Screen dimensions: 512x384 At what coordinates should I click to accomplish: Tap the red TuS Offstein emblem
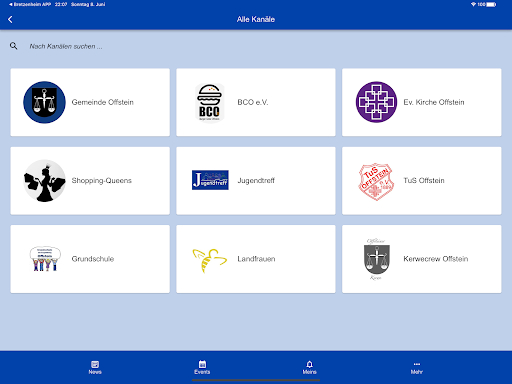376,182
